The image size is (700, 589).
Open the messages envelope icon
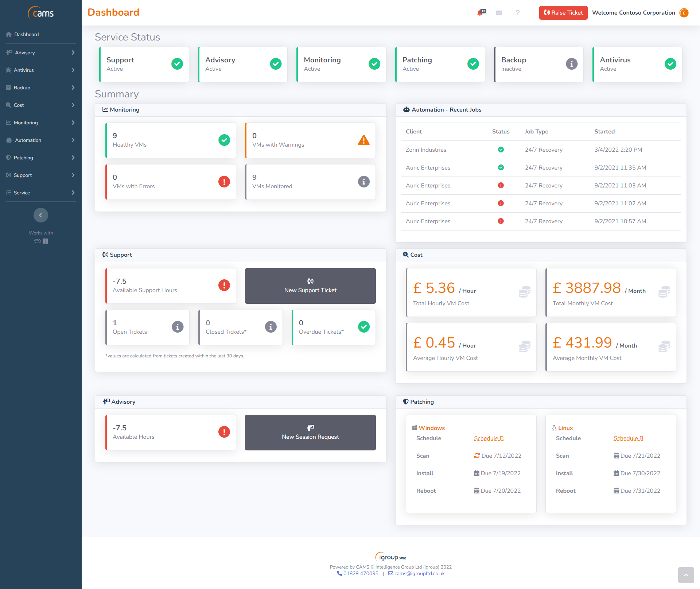[x=499, y=13]
